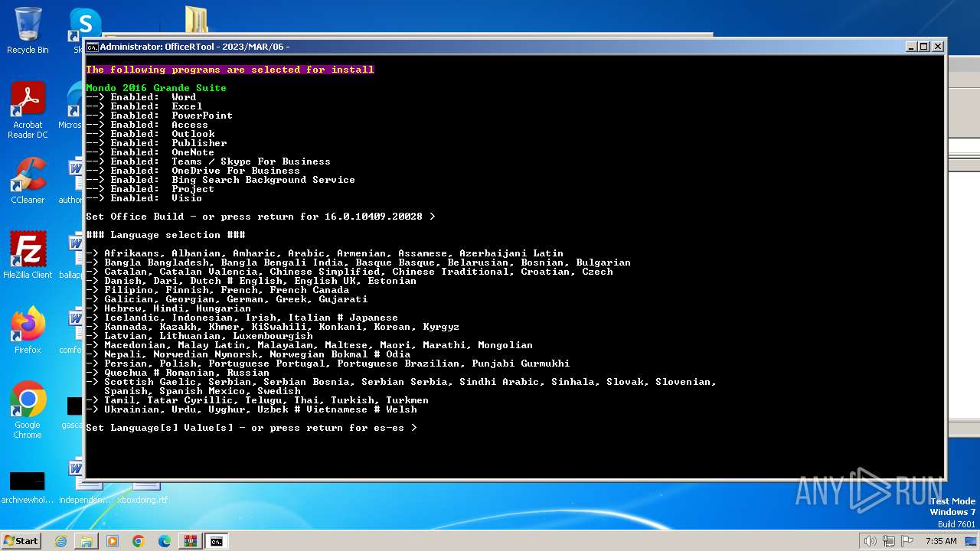This screenshot has height=551, width=980.
Task: Click the 'OneDrive For Business' line
Action: point(193,171)
